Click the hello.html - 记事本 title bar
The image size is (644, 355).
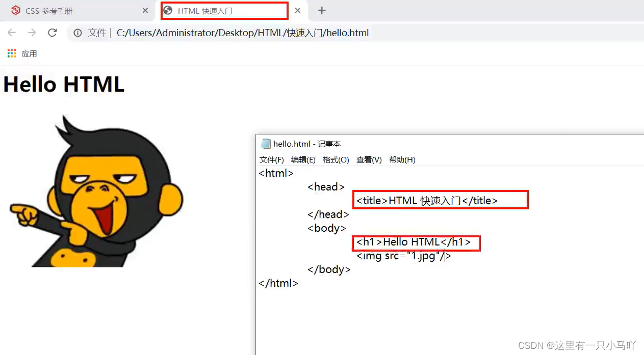click(450, 144)
